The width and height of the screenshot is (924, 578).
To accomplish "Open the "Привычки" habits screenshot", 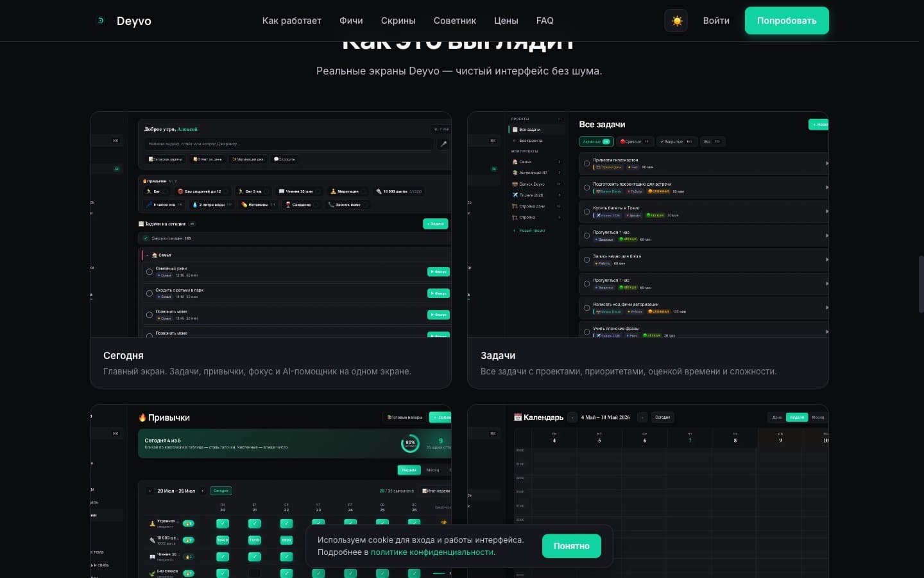I will 271,491.
